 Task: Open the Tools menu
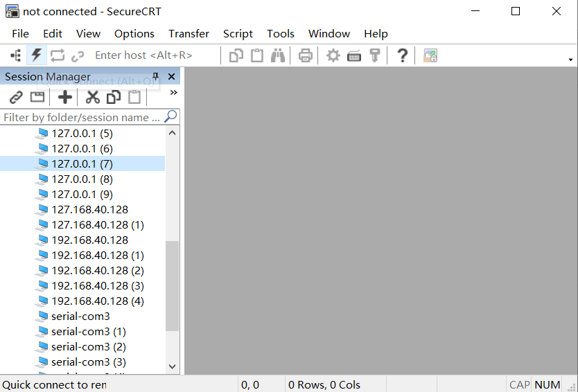click(281, 33)
